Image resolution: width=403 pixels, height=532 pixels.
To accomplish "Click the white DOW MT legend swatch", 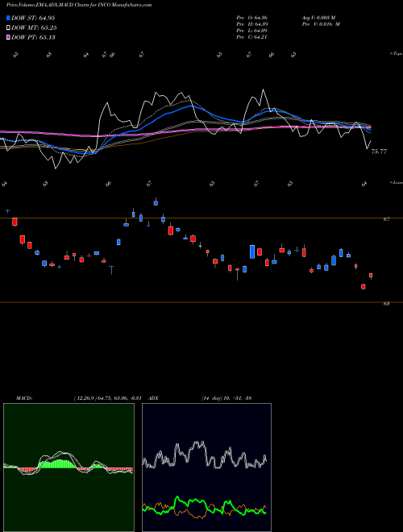I will (8, 27).
